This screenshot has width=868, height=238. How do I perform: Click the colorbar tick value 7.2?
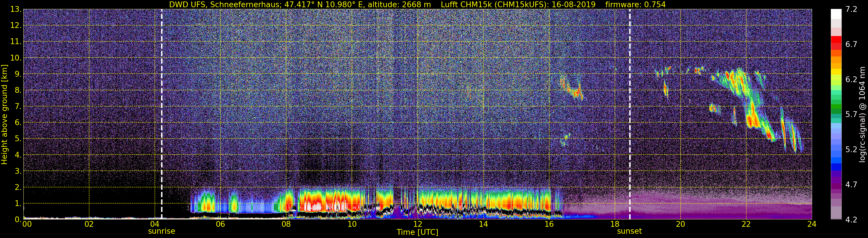tap(851, 10)
